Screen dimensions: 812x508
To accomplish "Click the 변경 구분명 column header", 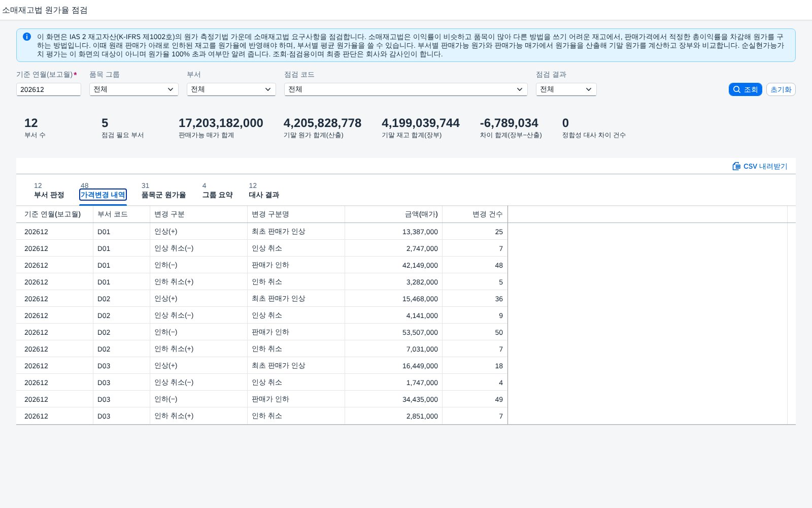I will click(x=296, y=214).
